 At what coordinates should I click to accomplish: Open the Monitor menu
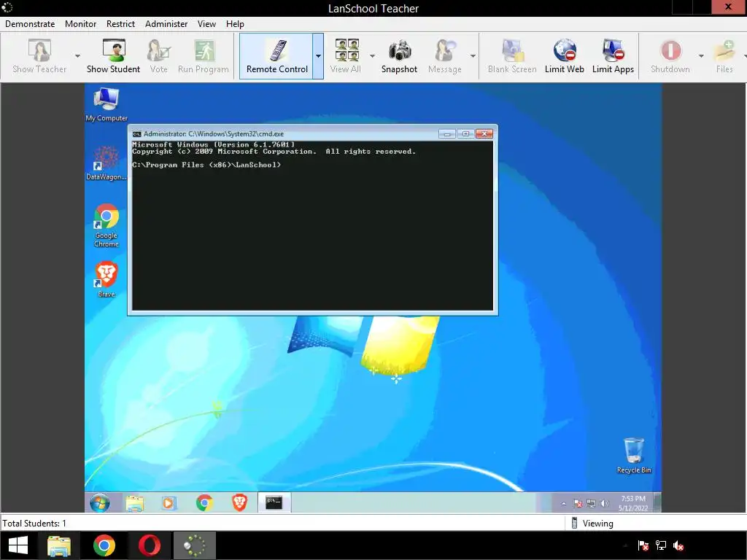pyautogui.click(x=80, y=24)
